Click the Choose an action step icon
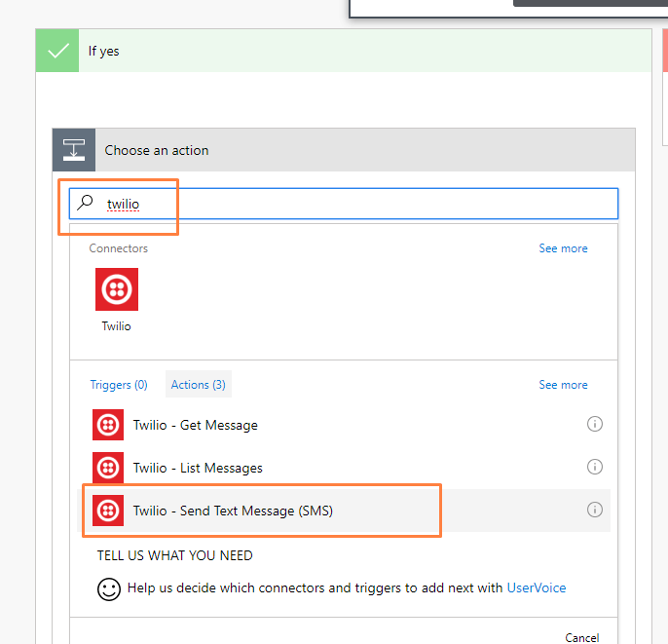The image size is (668, 644). (x=74, y=150)
